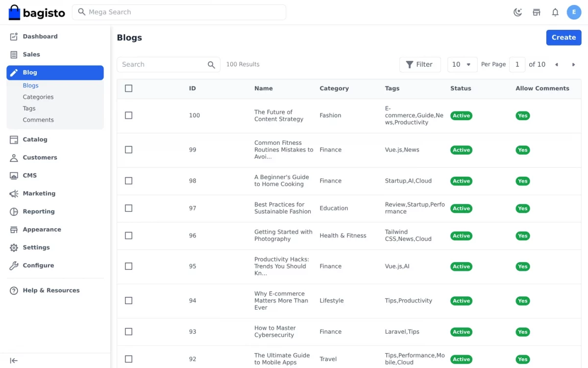Click the "100 Results" text
This screenshot has width=588, height=368.
coord(243,64)
